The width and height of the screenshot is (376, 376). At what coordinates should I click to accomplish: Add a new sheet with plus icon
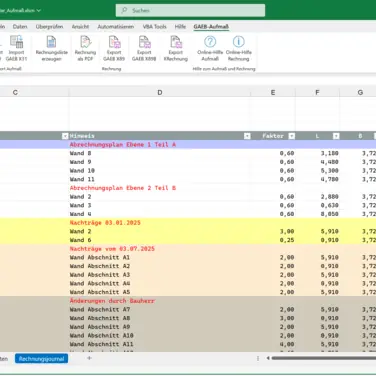click(89, 358)
